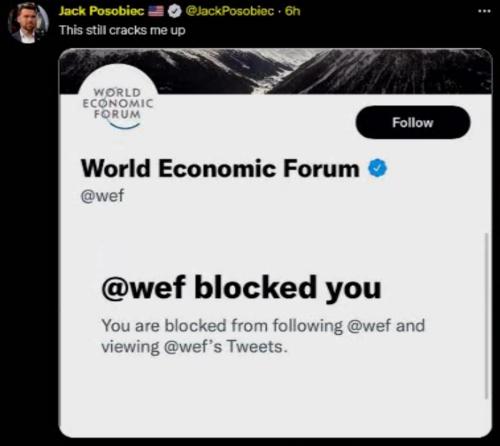
Task: Click the 6h tweet timestamp
Action: pos(292,11)
